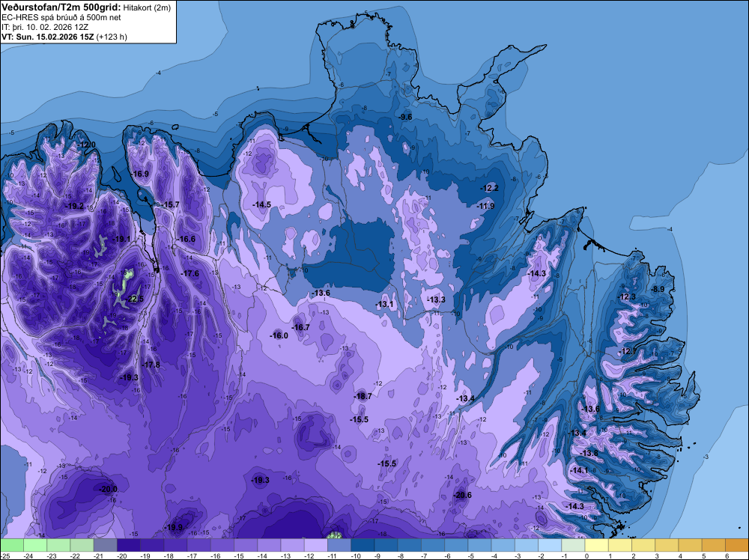
Task: Click the -16.9 temperature reading
Action: 141,174
